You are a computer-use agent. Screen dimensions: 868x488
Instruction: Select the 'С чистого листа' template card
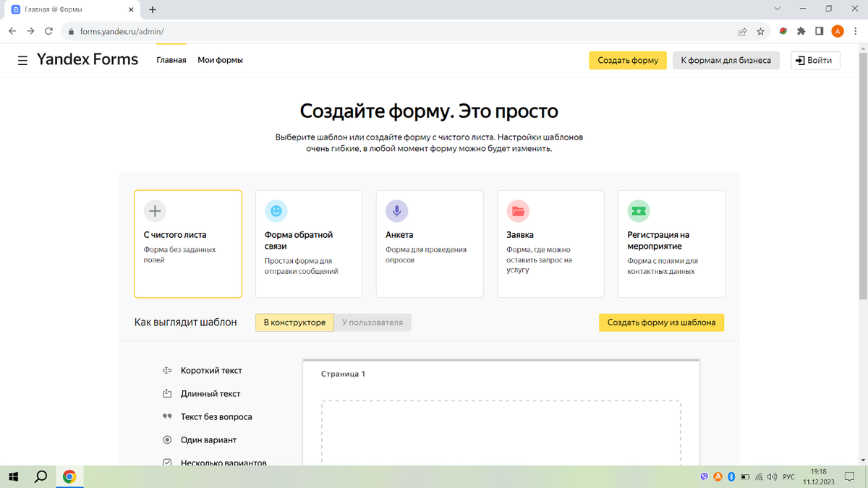click(188, 244)
